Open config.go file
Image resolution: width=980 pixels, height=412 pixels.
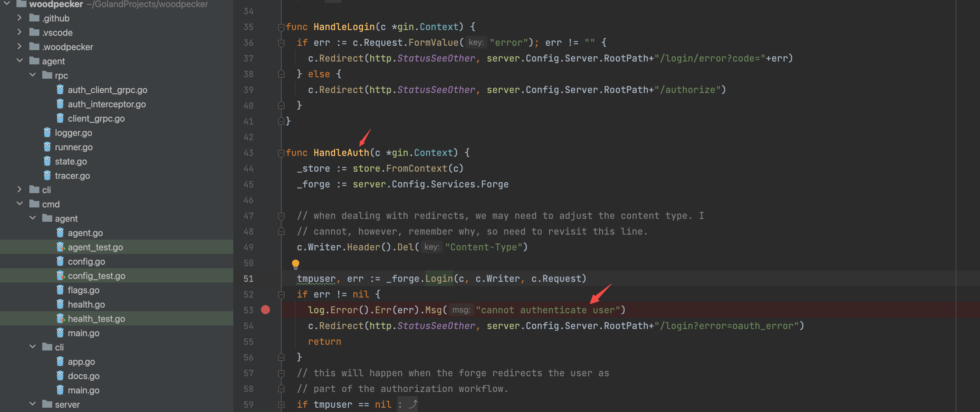(86, 261)
